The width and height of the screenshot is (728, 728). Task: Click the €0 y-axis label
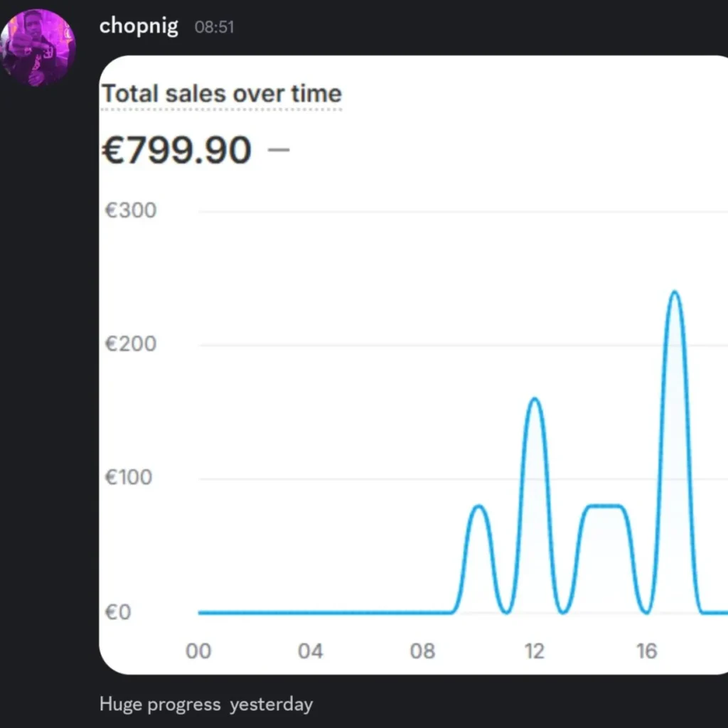[x=118, y=612]
